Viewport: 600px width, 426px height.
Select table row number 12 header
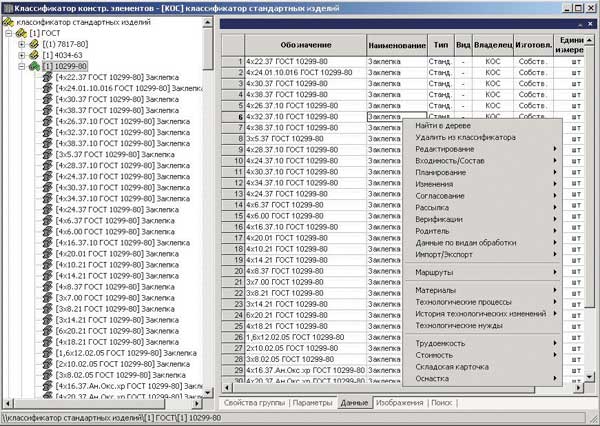click(x=233, y=183)
